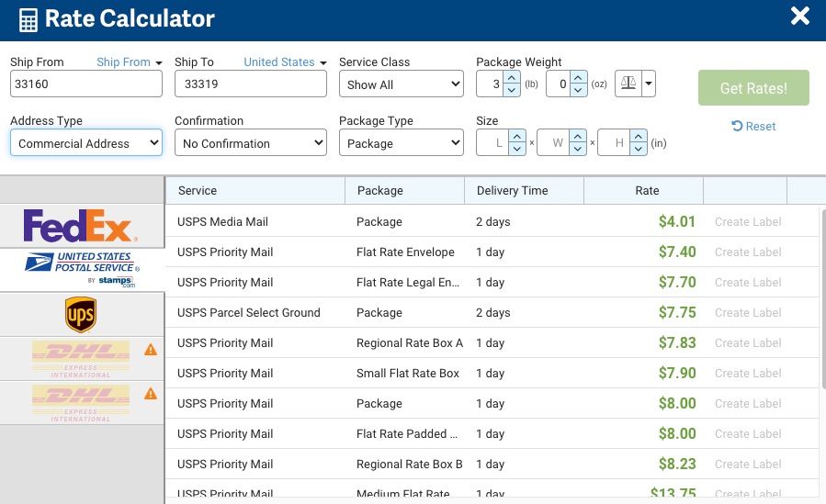
Task: Create Label for USPS Media Mail
Action: click(x=748, y=222)
